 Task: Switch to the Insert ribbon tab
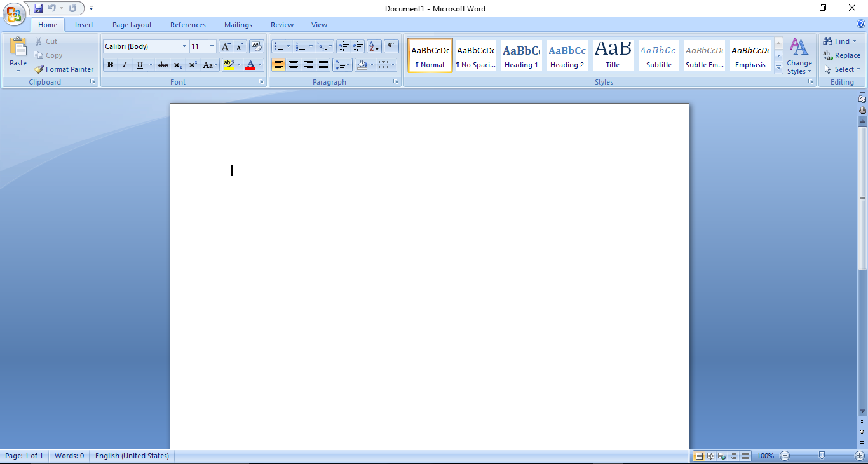point(84,25)
